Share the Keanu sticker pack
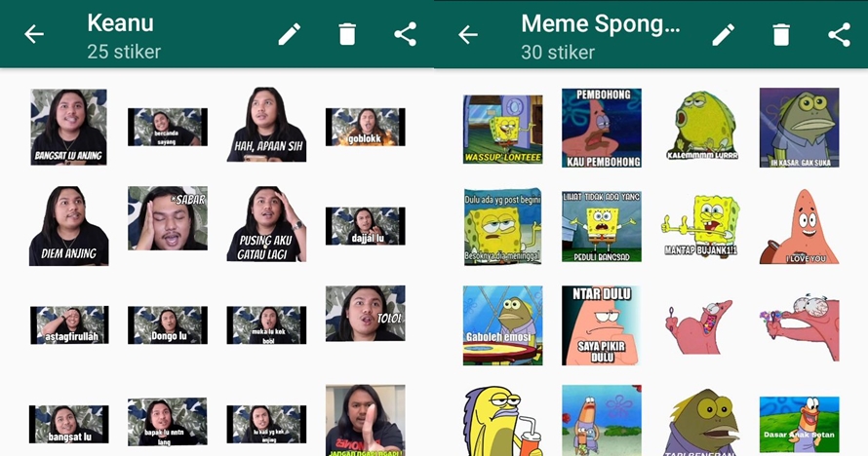 click(x=405, y=34)
